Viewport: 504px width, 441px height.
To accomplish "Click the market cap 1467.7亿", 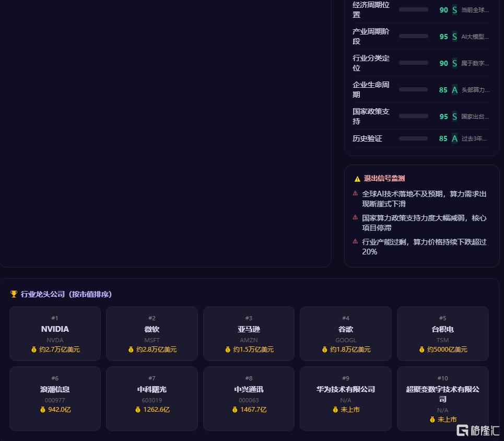I will pyautogui.click(x=253, y=410).
